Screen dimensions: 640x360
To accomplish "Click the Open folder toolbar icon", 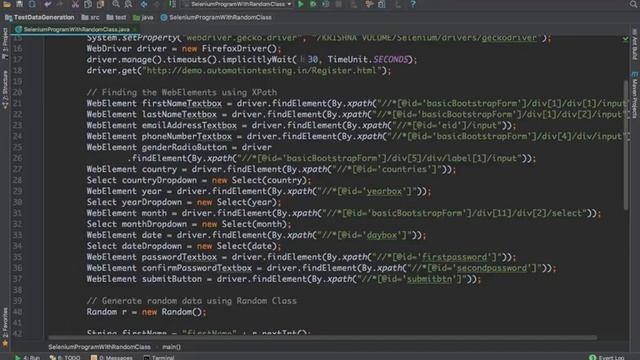I will [7, 4].
